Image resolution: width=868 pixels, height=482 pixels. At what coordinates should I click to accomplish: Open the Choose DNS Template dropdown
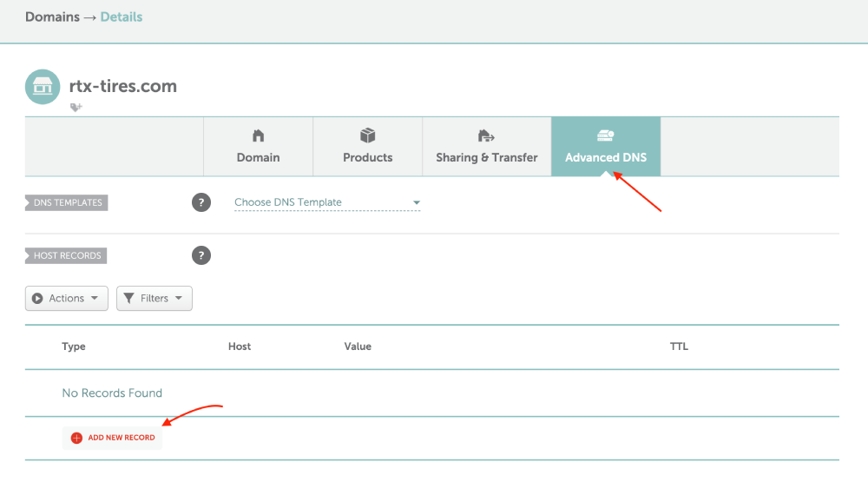click(327, 202)
